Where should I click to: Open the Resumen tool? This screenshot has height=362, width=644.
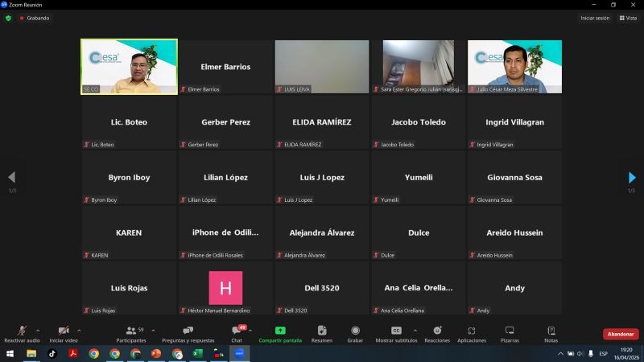[x=321, y=334]
